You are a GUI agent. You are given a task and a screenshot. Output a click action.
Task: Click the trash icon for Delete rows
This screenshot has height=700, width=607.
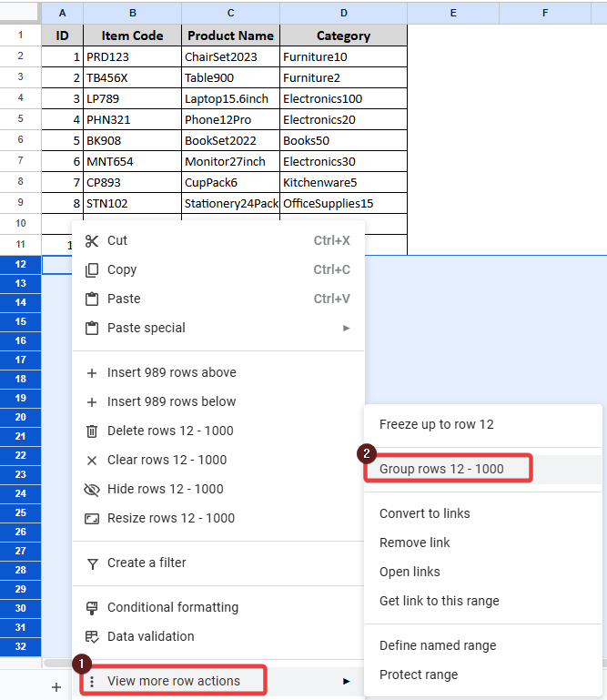click(x=91, y=431)
